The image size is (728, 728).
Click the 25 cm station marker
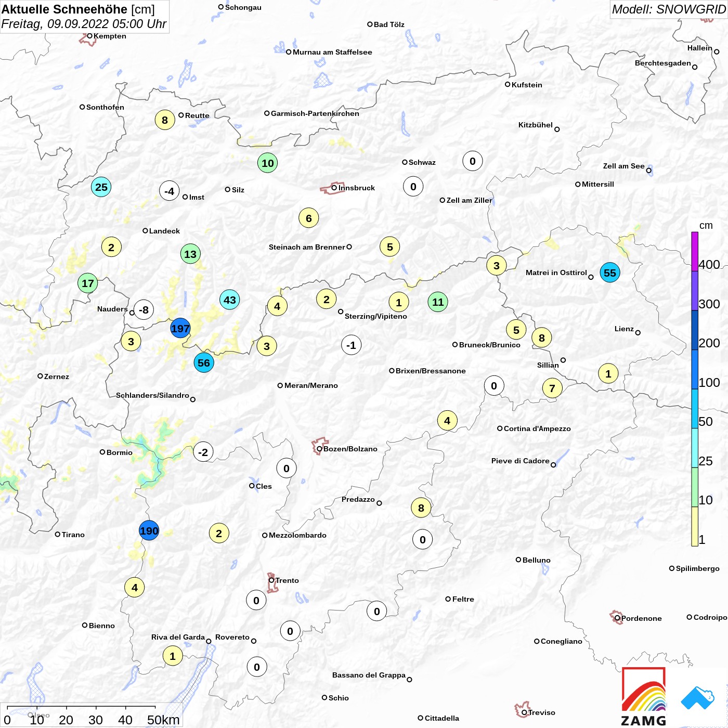pyautogui.click(x=101, y=187)
